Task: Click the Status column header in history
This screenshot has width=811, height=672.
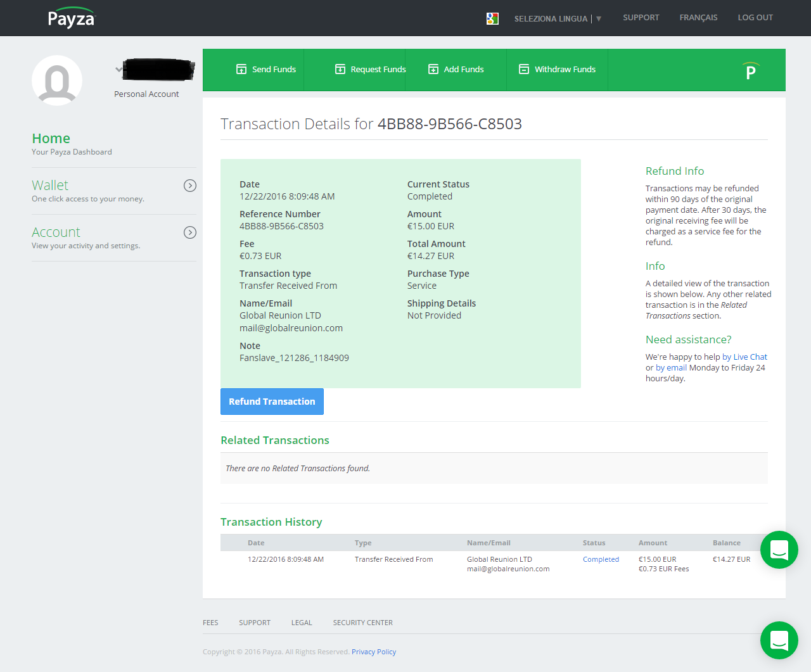Action: [x=594, y=543]
